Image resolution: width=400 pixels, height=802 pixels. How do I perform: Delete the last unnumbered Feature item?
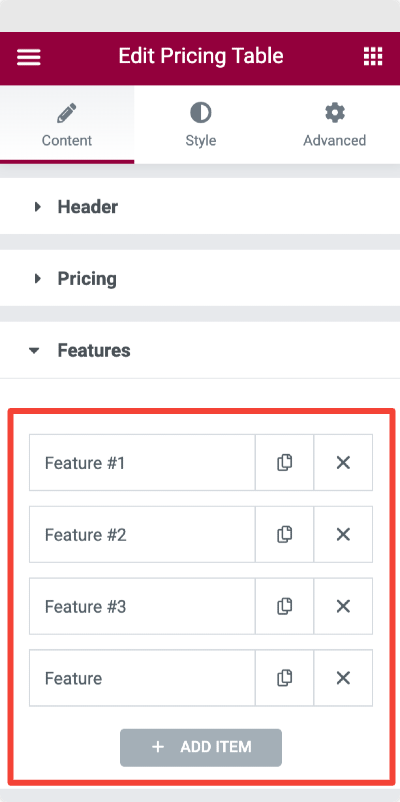343,678
